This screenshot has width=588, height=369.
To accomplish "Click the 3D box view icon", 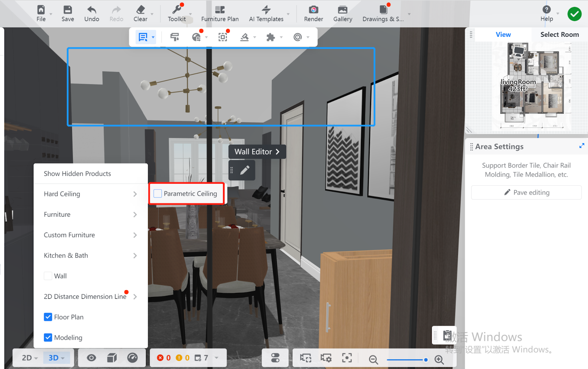I will 112,358.
